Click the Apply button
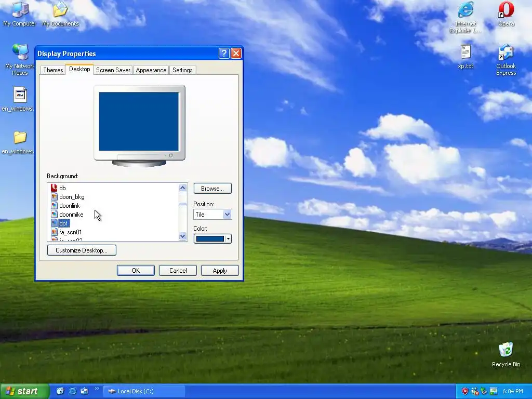Viewport: 532px width, 399px height. click(x=220, y=270)
